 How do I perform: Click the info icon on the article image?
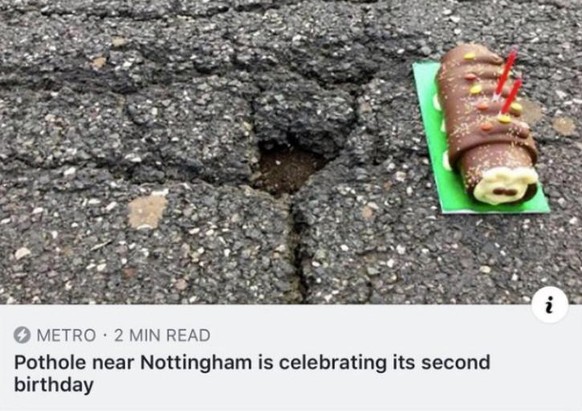[550, 304]
